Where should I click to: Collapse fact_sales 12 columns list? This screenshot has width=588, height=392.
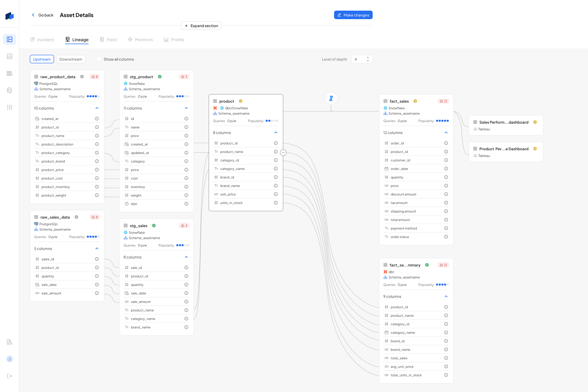click(446, 132)
